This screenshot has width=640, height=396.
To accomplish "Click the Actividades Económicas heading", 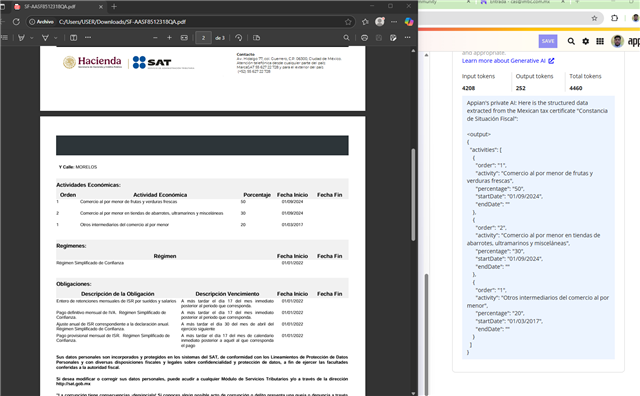I will pyautogui.click(x=88, y=185).
